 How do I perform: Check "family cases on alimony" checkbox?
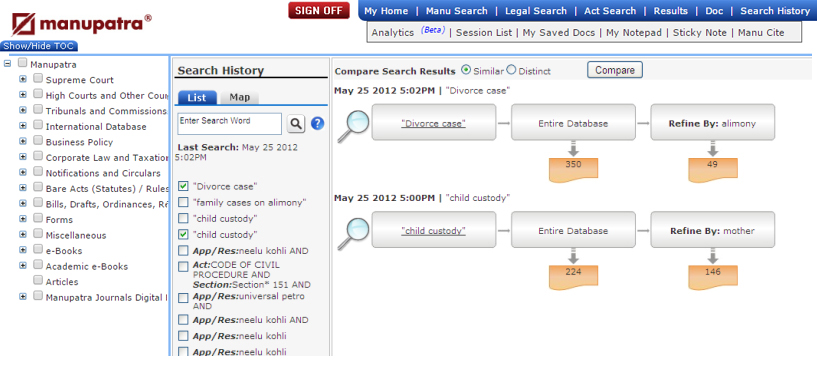pos(183,202)
